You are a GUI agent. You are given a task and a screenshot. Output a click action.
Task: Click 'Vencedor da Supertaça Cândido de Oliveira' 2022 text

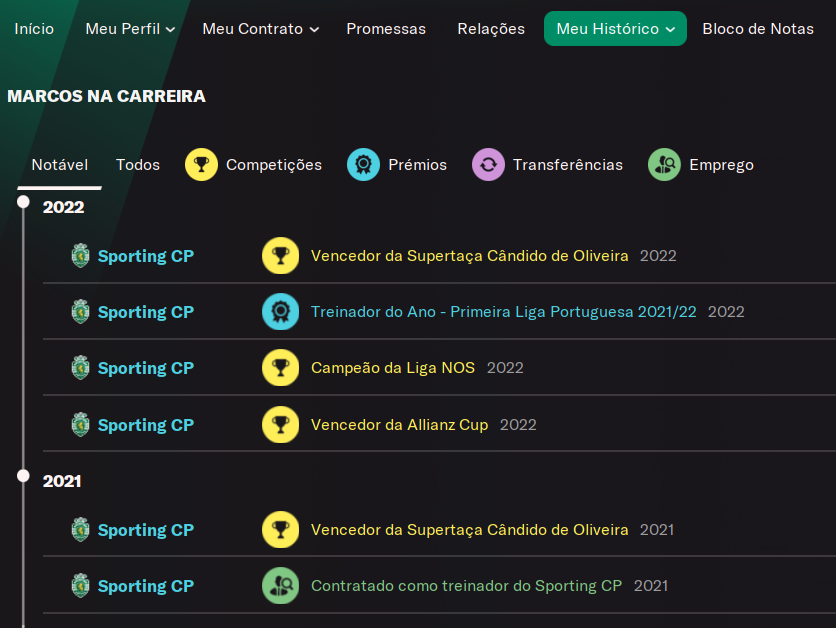(470, 256)
